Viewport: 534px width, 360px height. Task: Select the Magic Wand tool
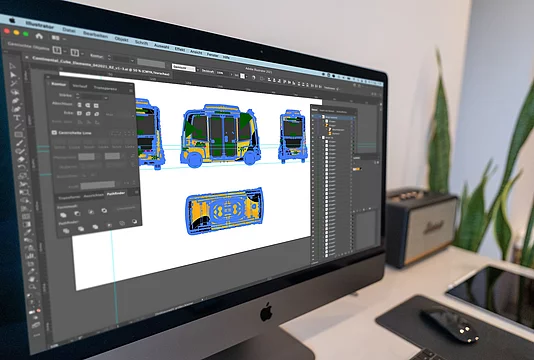[14, 83]
